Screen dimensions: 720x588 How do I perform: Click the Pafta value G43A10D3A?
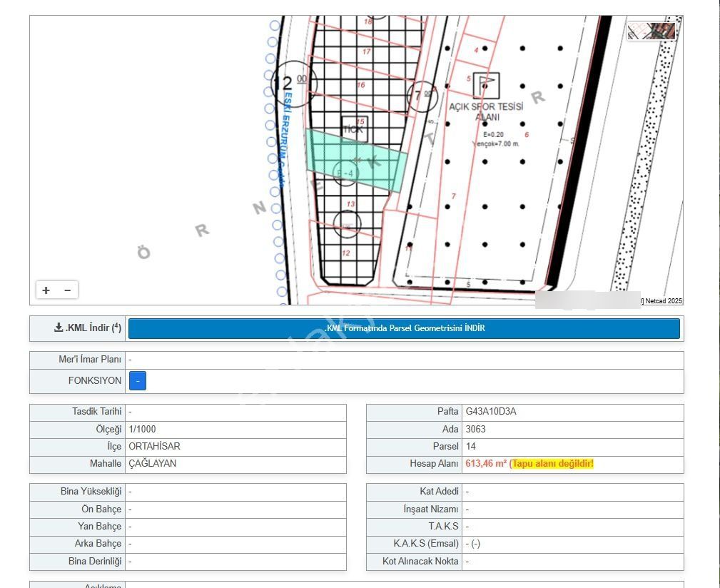(491, 412)
